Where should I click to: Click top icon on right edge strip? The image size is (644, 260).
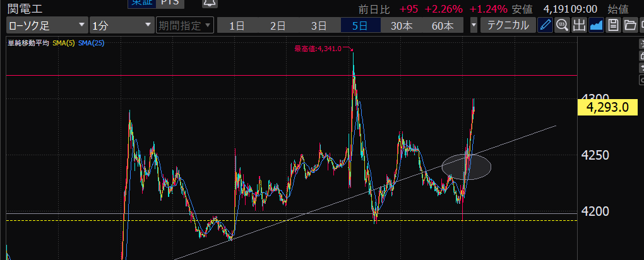(640, 46)
